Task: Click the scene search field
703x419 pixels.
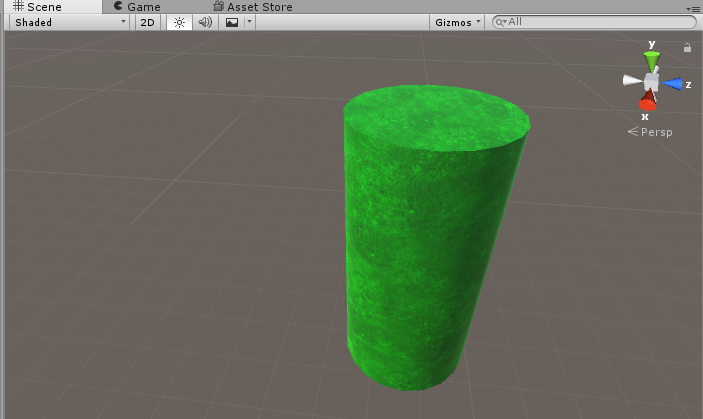Action: click(x=594, y=22)
